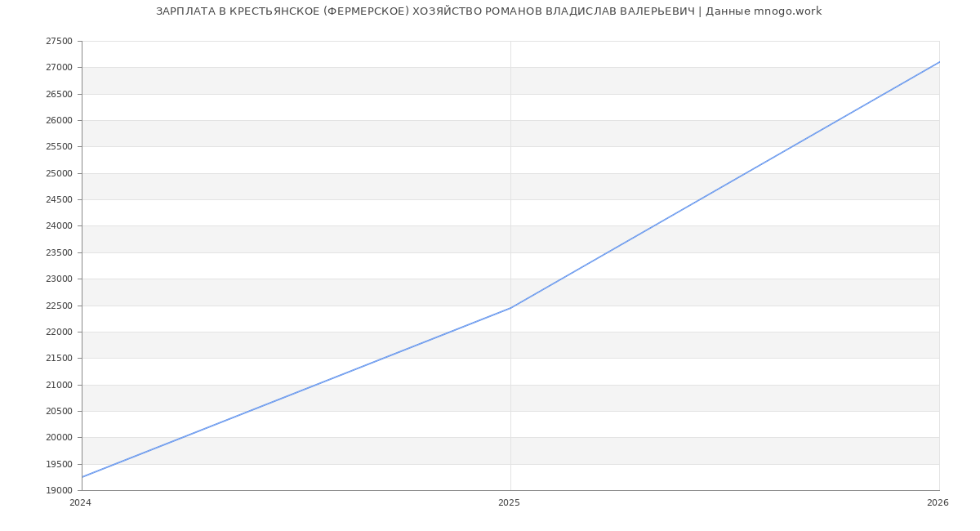Viewport: 980px width, 531px height.
Task: Click the 2024 x-axis label
Action: point(80,503)
